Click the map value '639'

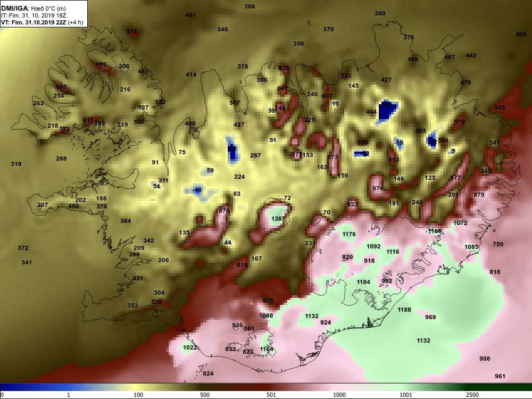284,68
